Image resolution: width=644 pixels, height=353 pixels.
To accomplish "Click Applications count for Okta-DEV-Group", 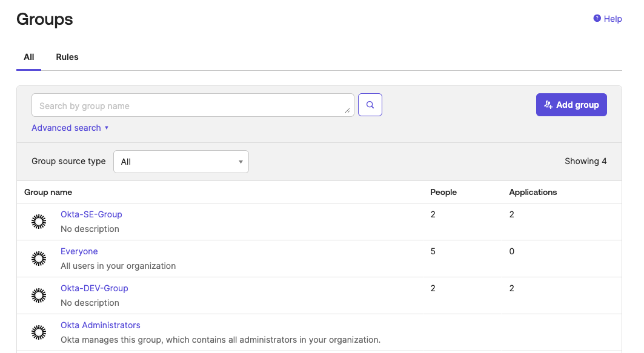I will pos(512,288).
